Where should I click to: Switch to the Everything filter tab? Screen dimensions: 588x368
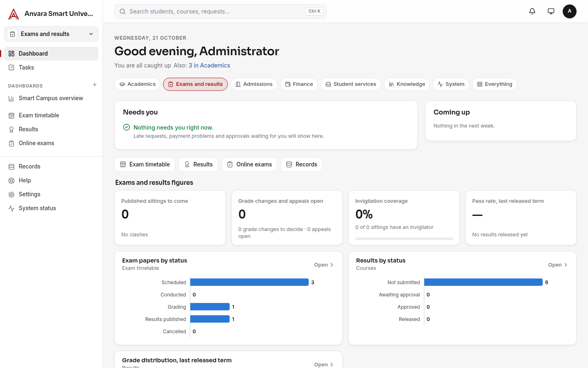[x=494, y=84]
